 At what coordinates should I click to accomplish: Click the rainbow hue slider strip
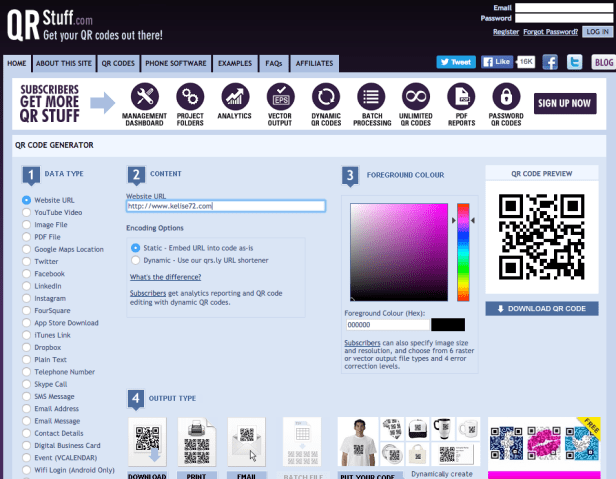click(463, 250)
